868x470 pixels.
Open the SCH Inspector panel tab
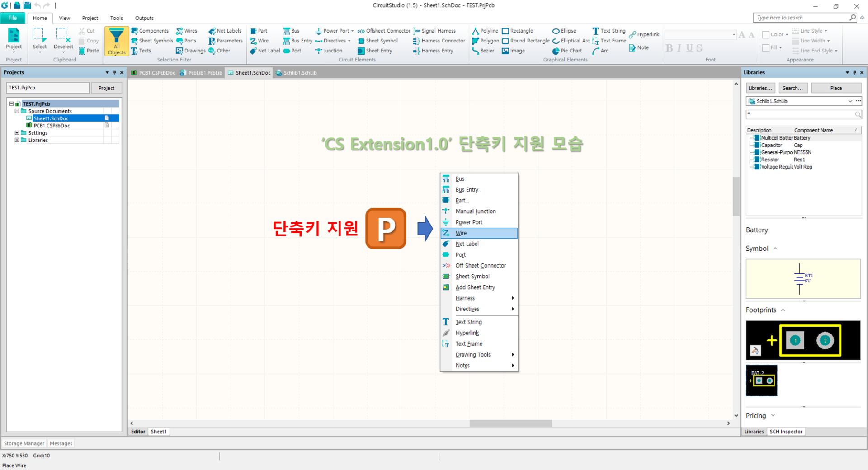point(786,432)
